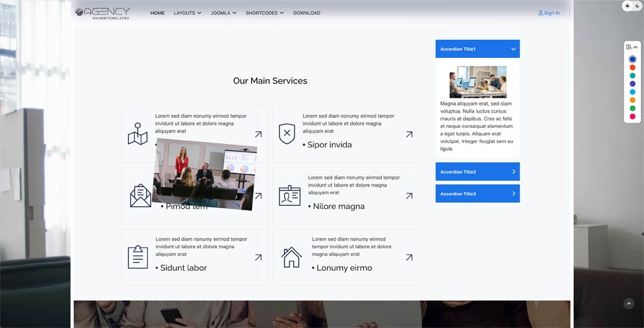Click the shield icon beside Sipor invida
This screenshot has width=644, height=328.
click(x=287, y=134)
